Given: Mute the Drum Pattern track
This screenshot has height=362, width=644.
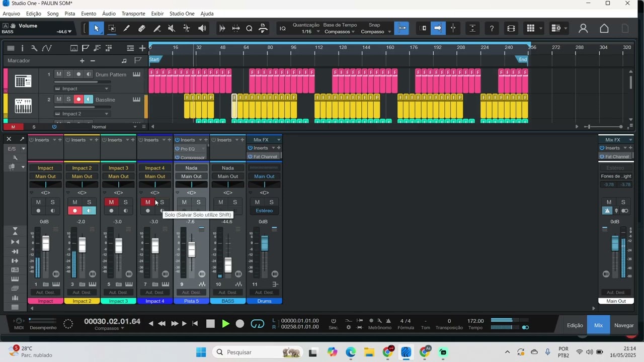Looking at the screenshot, I should tap(59, 74).
